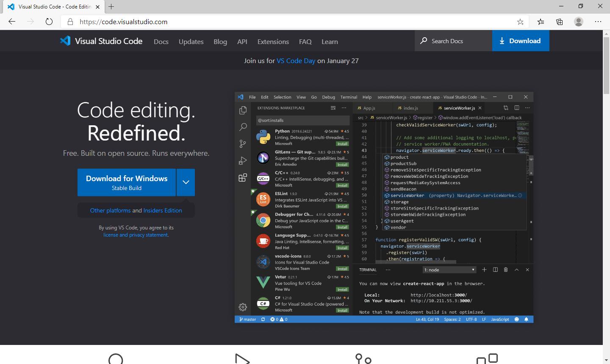This screenshot has width=610, height=364.
Task: Open the FAQ page
Action: 305,41
